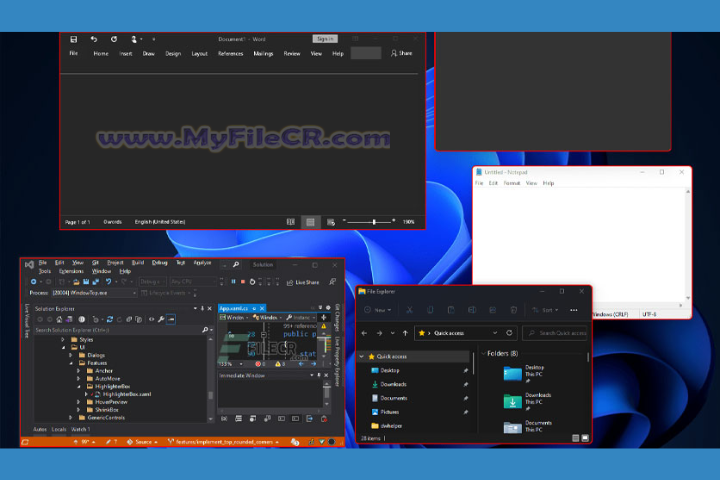Click the Sign in button in Word
Image resolution: width=720 pixels, height=480 pixels.
(325, 39)
